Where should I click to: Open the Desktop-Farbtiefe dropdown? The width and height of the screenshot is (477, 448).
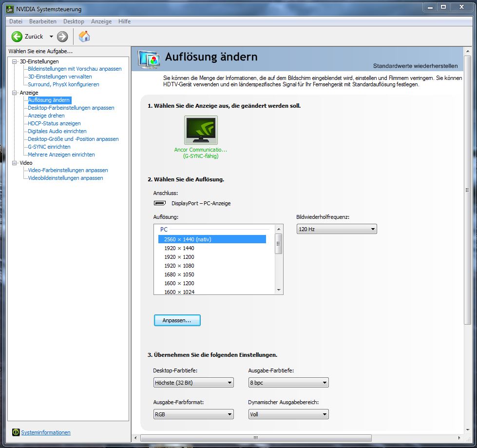click(x=193, y=383)
